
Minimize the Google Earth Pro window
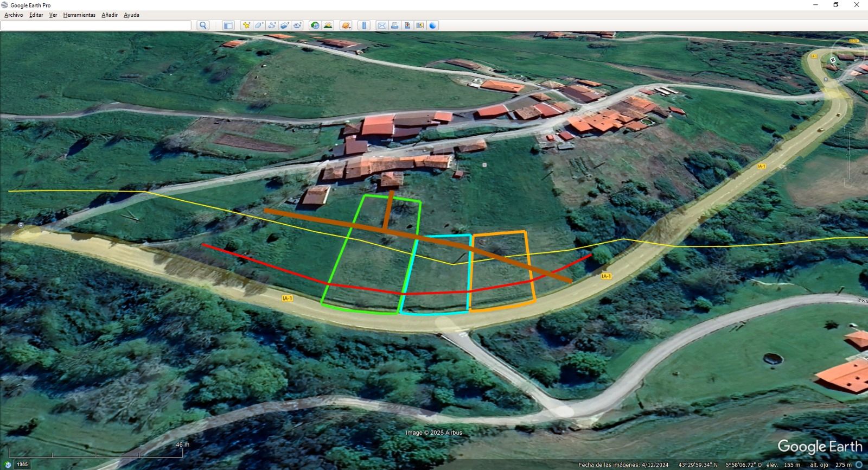pyautogui.click(x=815, y=5)
